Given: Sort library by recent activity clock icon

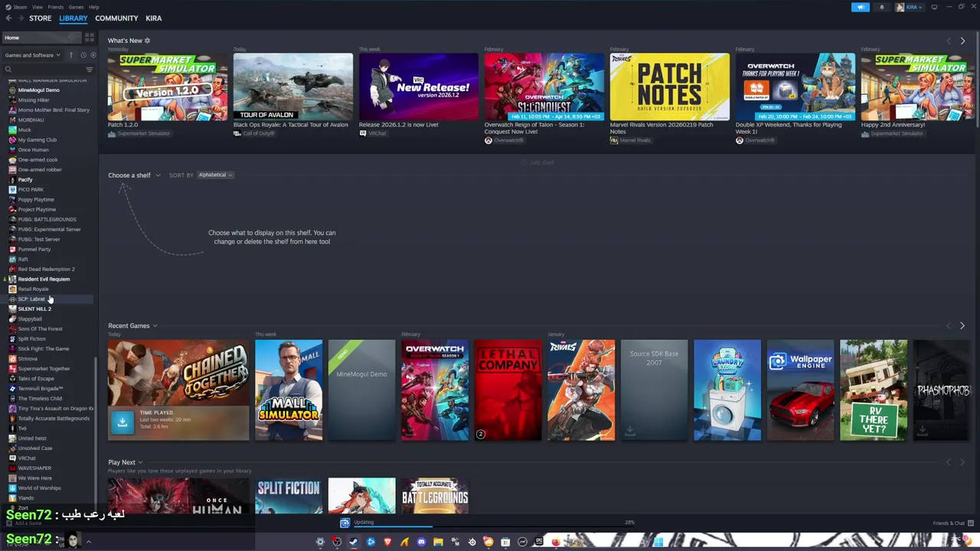Looking at the screenshot, I should coord(83,55).
